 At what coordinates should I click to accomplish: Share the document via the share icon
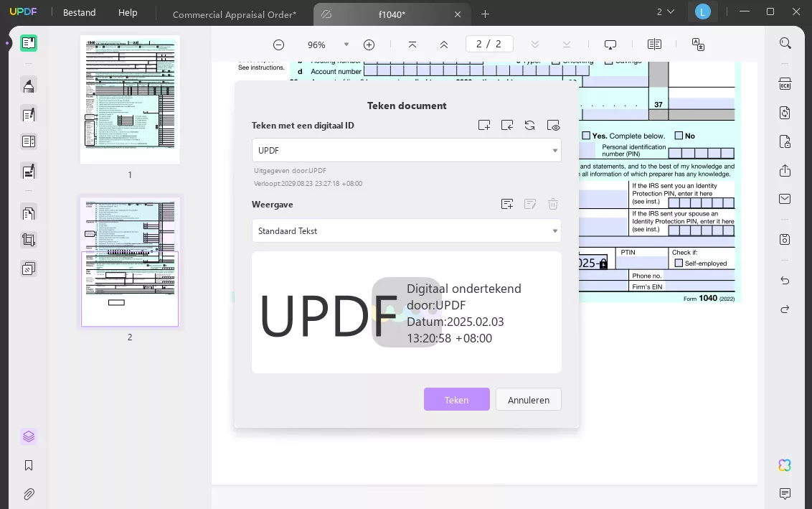pos(785,171)
